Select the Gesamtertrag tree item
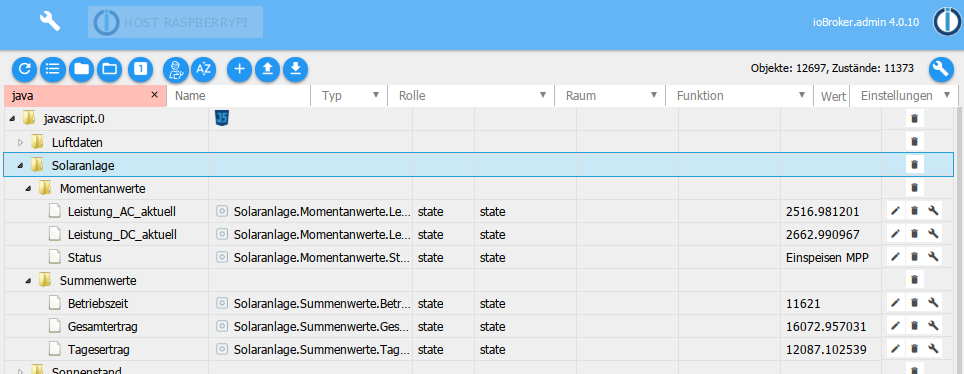The height and width of the screenshot is (374, 964). pos(103,327)
